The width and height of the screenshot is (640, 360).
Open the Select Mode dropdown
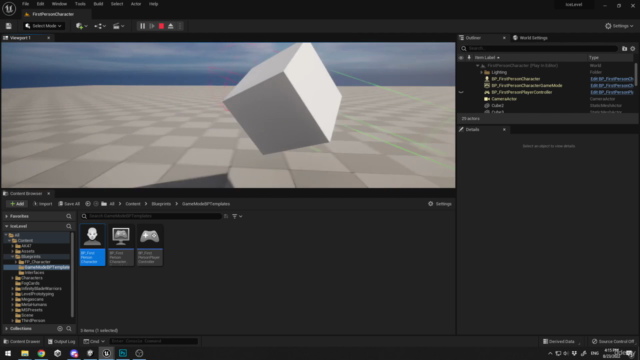coord(44,26)
